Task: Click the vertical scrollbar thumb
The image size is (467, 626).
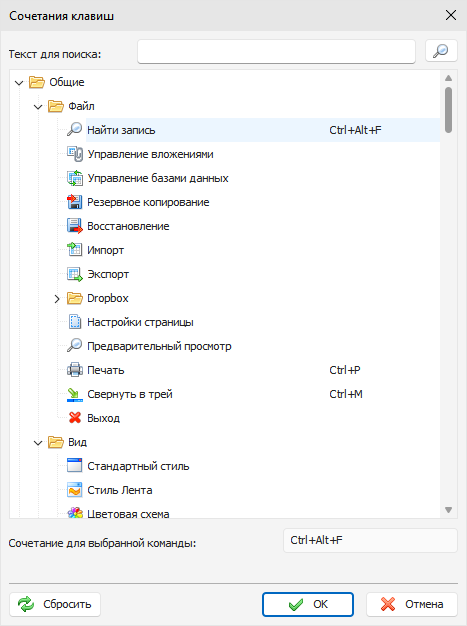Action: pos(448,110)
